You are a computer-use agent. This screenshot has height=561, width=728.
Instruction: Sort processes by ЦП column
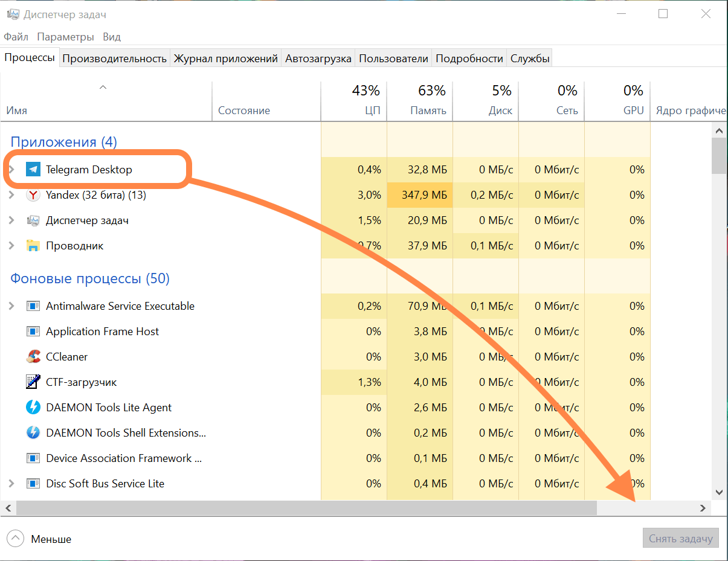(x=353, y=101)
